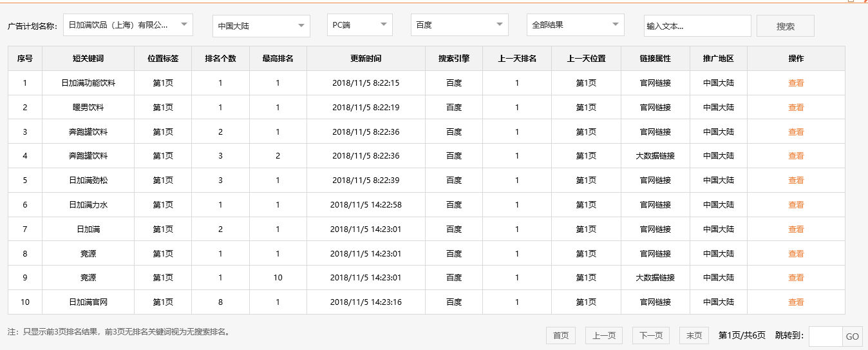Screen dimensions: 868x350
Task: Click timestamp 2018/11/5 8:22:19
Action: 366,108
